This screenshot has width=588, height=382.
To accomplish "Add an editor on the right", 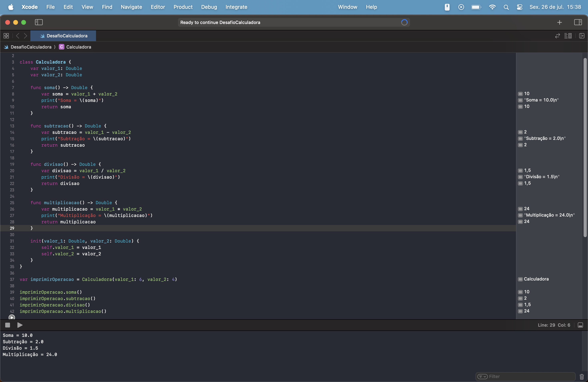I will tap(582, 36).
